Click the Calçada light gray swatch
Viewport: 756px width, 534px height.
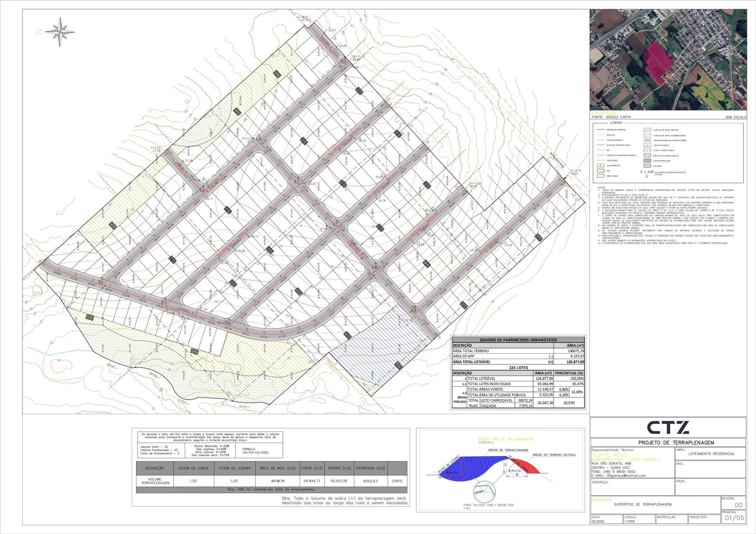click(x=647, y=166)
